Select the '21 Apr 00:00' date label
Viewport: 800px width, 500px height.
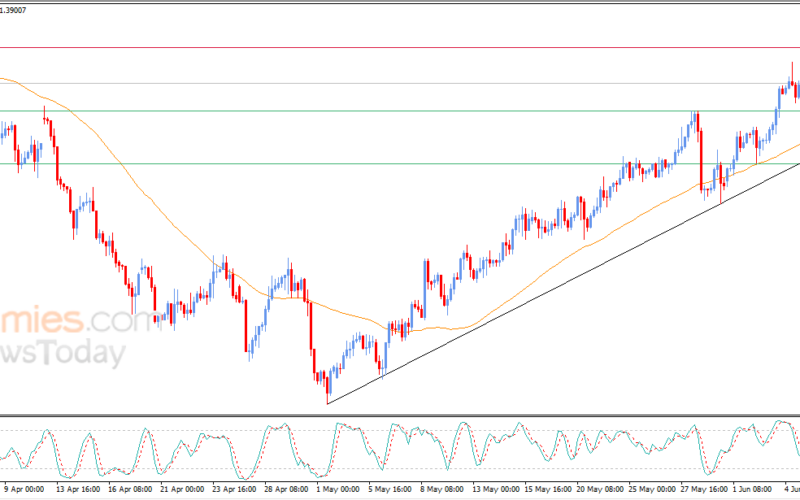click(x=182, y=489)
